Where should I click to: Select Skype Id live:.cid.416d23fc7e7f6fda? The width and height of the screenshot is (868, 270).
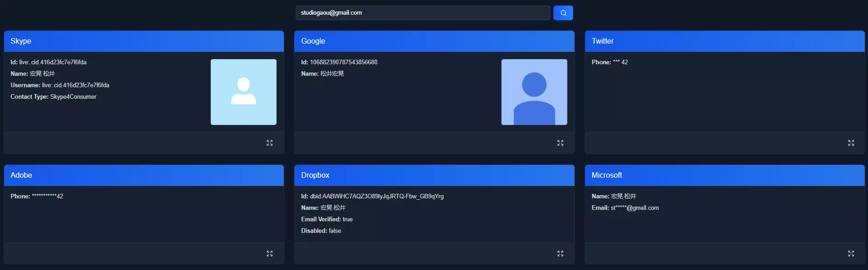49,62
